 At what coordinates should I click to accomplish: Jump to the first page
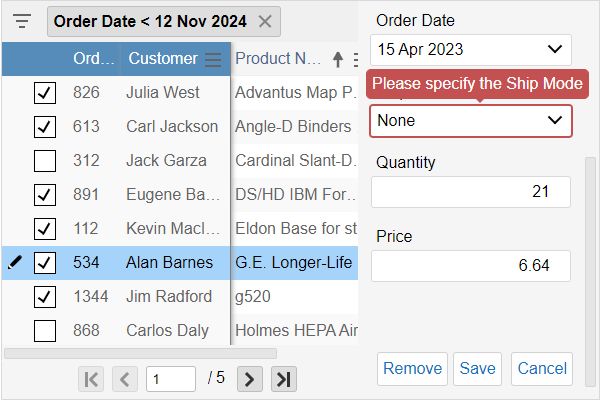click(91, 378)
